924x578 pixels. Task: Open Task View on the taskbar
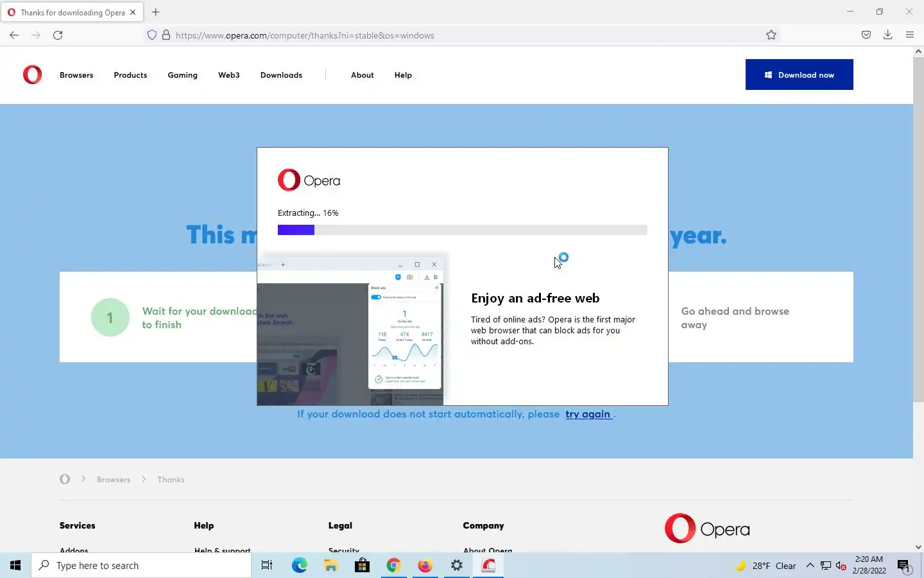point(267,566)
